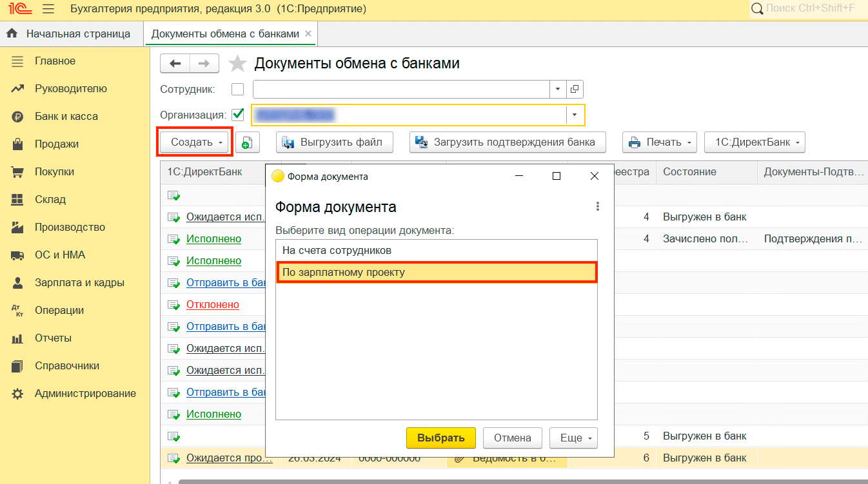Click the three-dot dialog options icon
Image resolution: width=868 pixels, height=484 pixels.
(598, 206)
